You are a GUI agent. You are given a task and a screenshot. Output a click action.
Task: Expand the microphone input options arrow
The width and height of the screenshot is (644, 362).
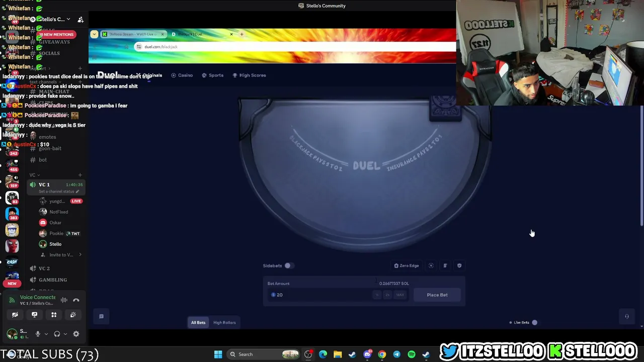pyautogui.click(x=46, y=334)
